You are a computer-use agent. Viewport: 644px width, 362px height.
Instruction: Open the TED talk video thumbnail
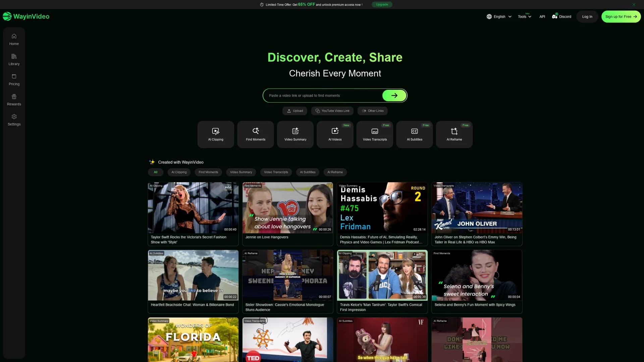(288, 340)
